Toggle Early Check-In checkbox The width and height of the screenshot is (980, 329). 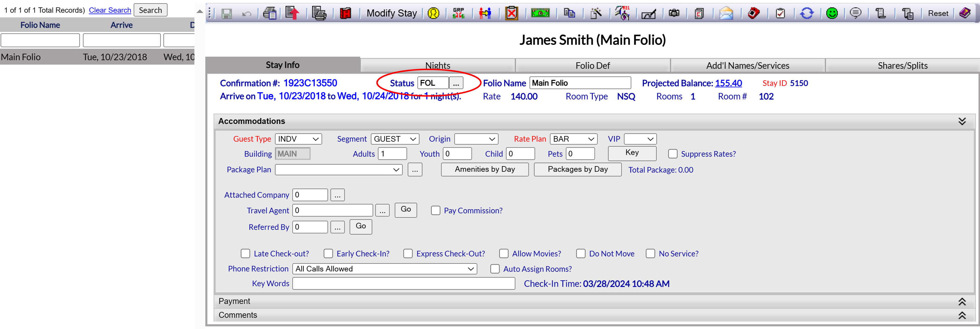(x=328, y=253)
